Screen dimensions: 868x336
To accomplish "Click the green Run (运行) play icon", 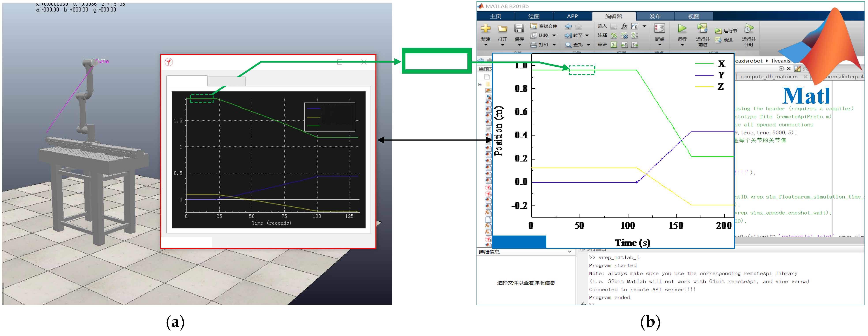I will point(682,28).
